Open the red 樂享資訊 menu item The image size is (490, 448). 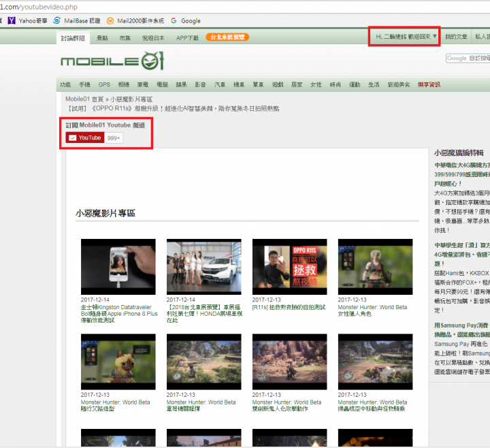tap(429, 84)
